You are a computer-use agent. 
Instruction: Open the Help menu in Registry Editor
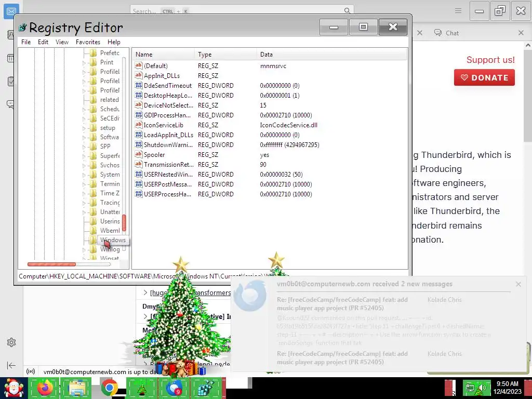[114, 42]
